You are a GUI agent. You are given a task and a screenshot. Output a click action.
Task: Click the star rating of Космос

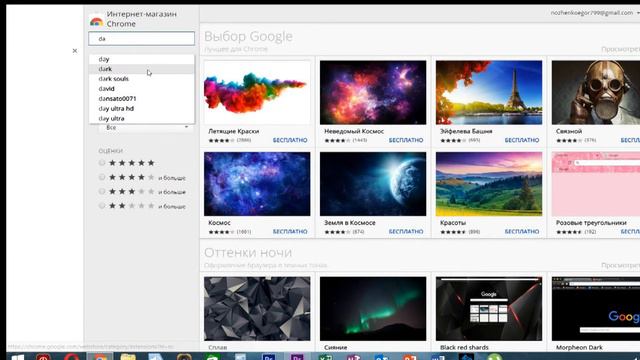222,232
